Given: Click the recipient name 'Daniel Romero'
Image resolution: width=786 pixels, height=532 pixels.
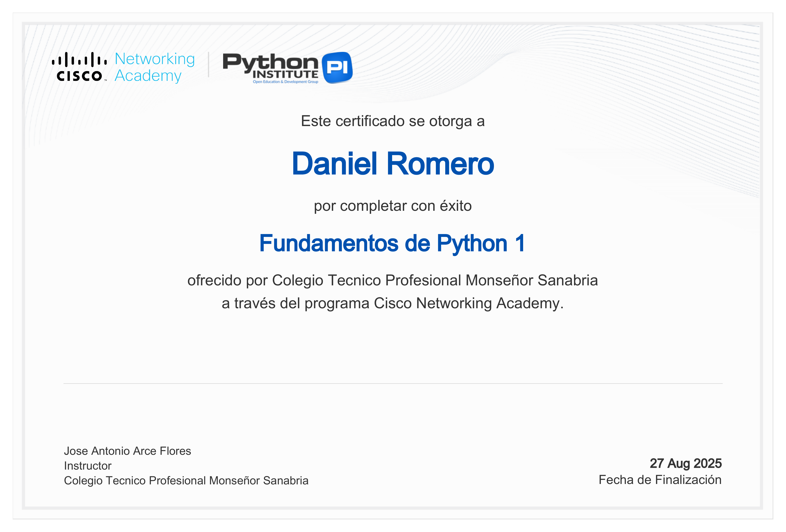Looking at the screenshot, I should (393, 164).
